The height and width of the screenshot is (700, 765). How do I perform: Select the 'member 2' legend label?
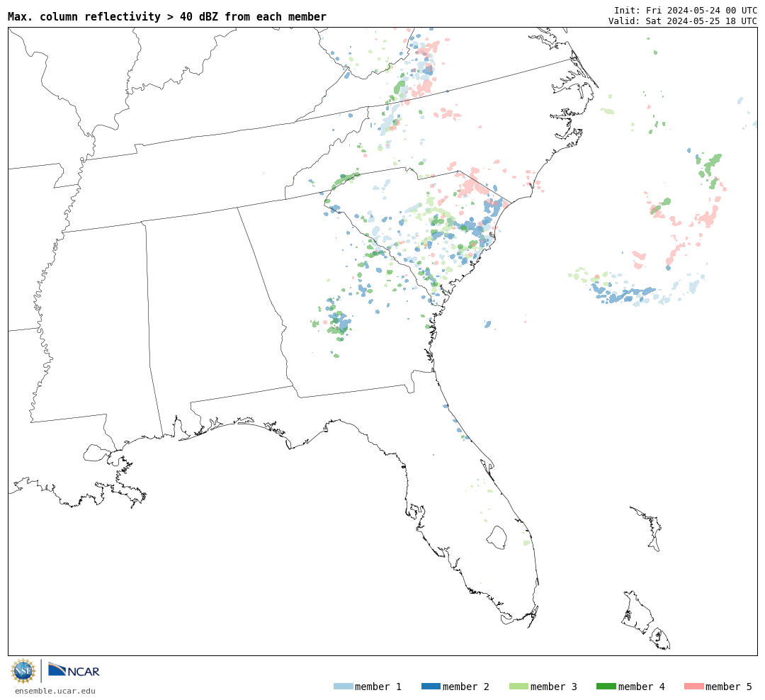tap(466, 687)
